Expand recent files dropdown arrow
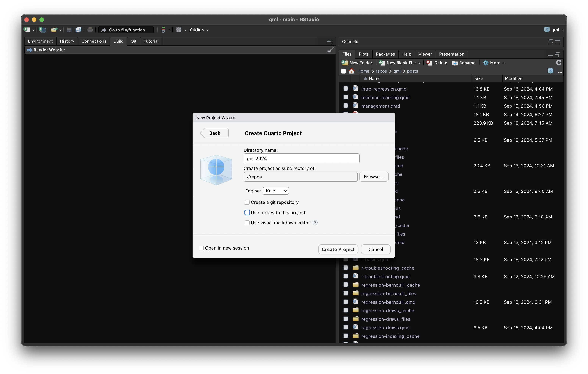588x374 pixels. (x=60, y=30)
